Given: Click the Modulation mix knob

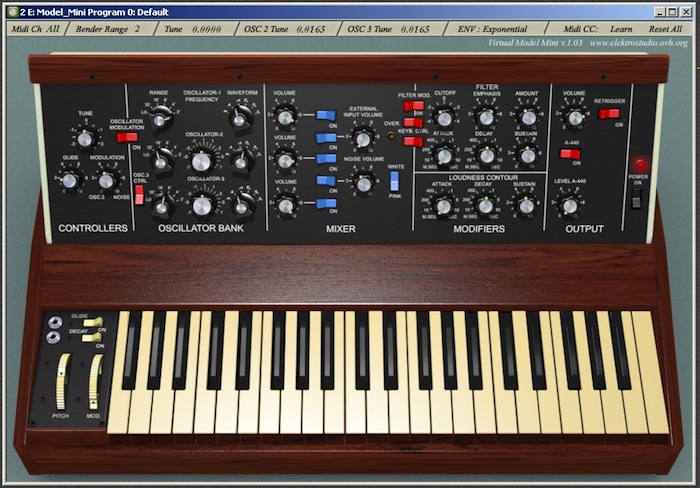Looking at the screenshot, I should click(x=106, y=181).
